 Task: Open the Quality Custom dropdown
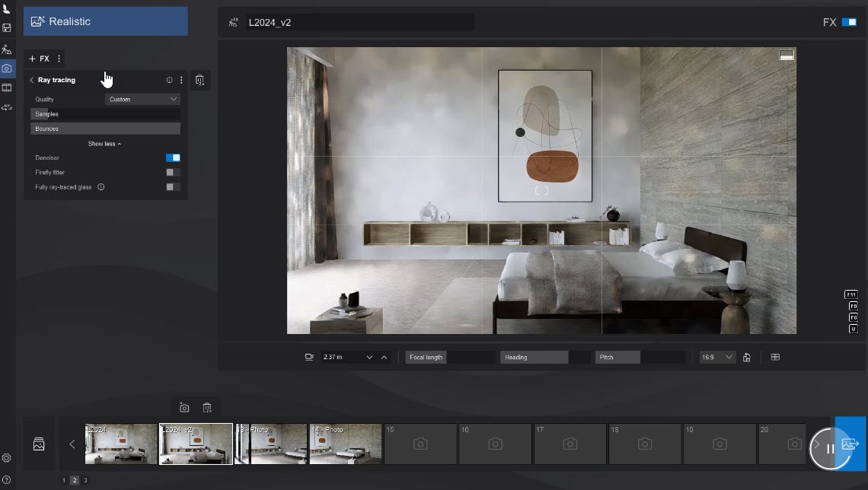pos(143,100)
